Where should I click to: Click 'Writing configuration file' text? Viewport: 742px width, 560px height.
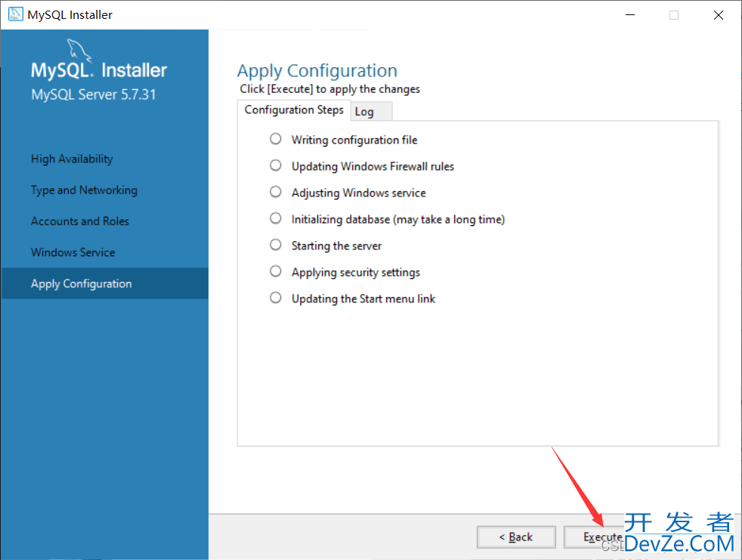point(354,140)
